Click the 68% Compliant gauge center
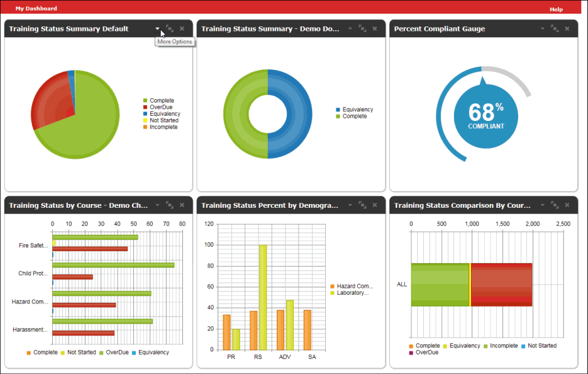This screenshot has width=588, height=374. point(485,116)
